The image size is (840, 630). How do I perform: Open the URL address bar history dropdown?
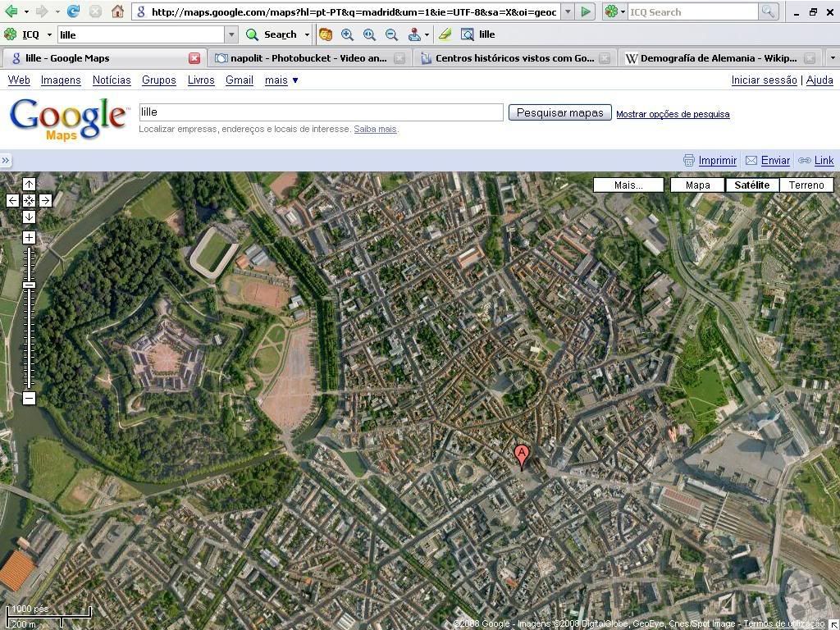click(x=567, y=11)
